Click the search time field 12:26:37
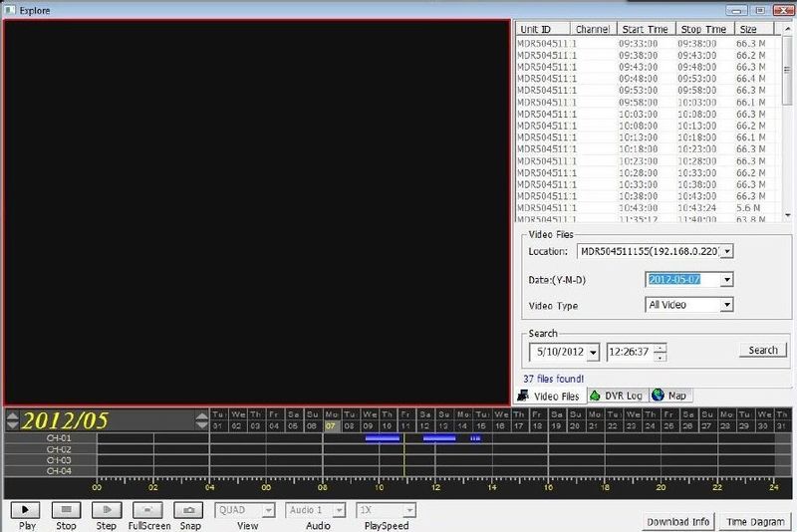This screenshot has height=532, width=797. [628, 351]
